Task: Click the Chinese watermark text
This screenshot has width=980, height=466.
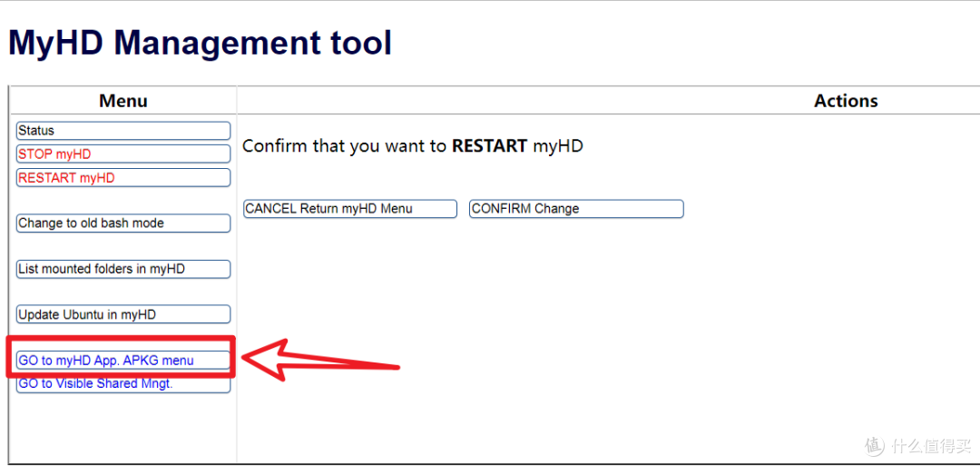Action: (x=930, y=446)
